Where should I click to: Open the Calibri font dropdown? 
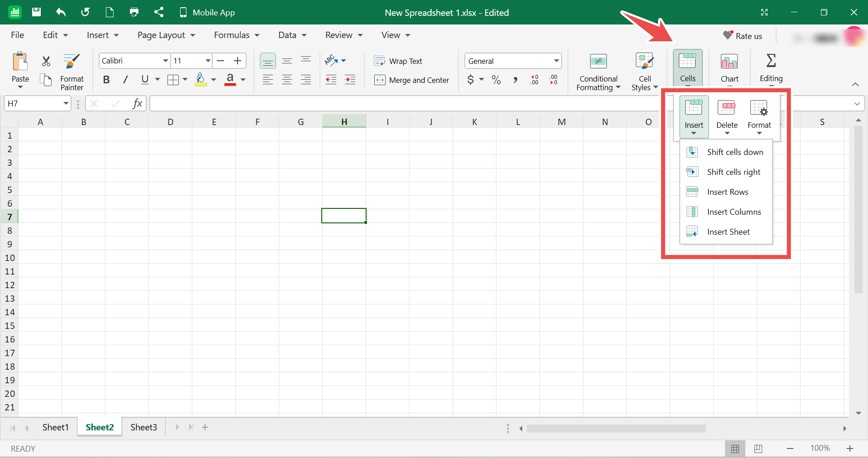(x=165, y=61)
